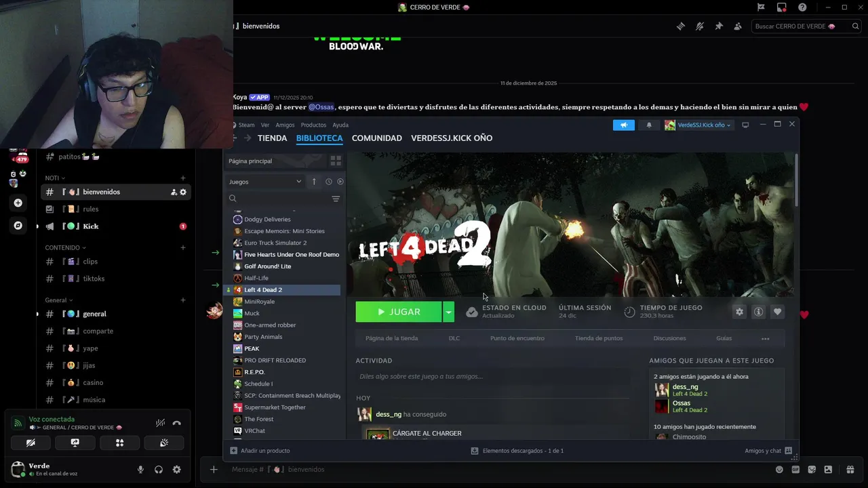The width and height of the screenshot is (868, 488).
Task: Open the Ayuda menu in Steam
Action: tap(340, 125)
